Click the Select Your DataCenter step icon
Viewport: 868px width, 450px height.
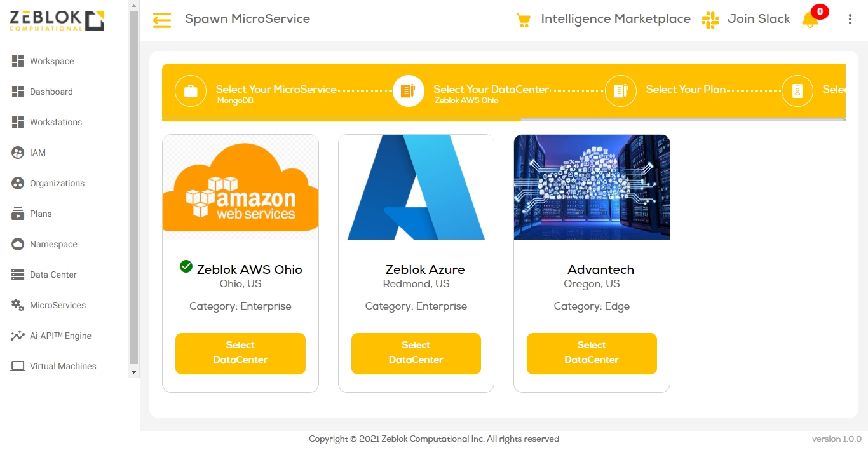[x=408, y=91]
